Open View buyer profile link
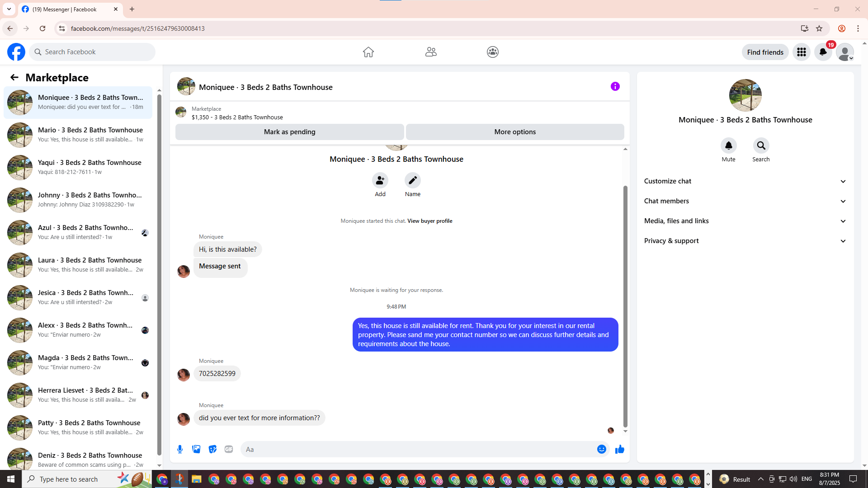 pyautogui.click(x=430, y=221)
